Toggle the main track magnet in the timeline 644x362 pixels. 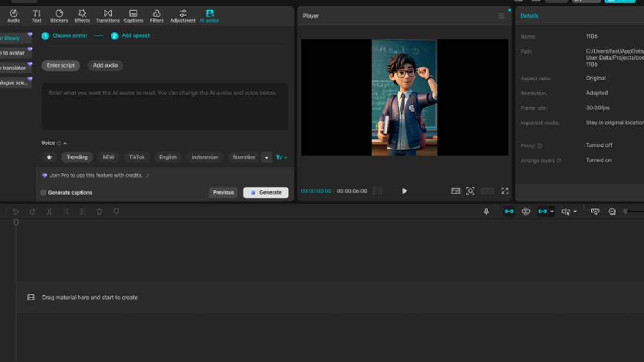pos(509,211)
